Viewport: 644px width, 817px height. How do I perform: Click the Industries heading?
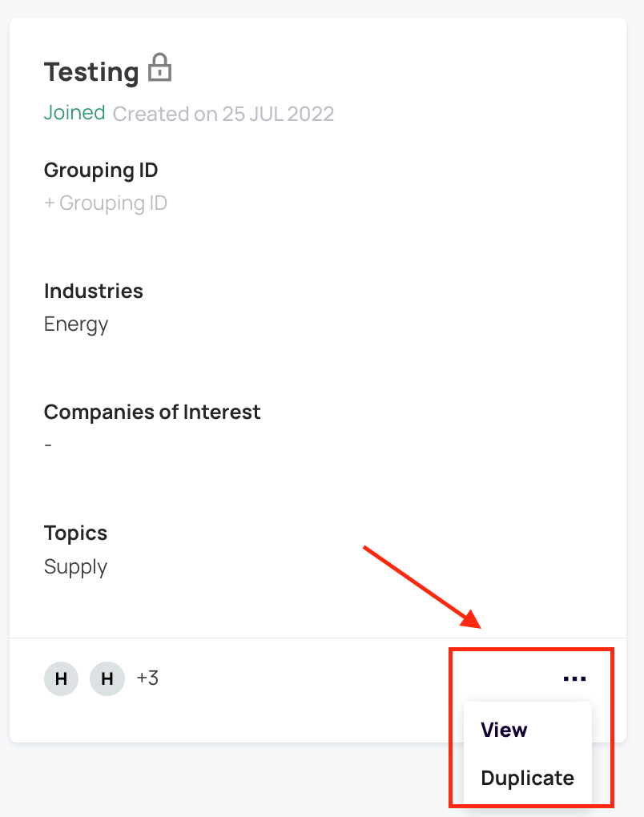pos(94,291)
